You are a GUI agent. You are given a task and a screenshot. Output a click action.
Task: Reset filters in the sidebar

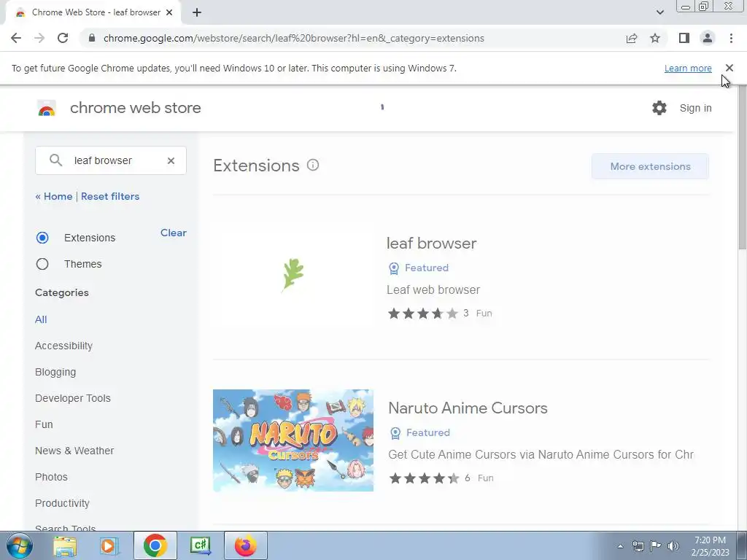[x=110, y=196]
